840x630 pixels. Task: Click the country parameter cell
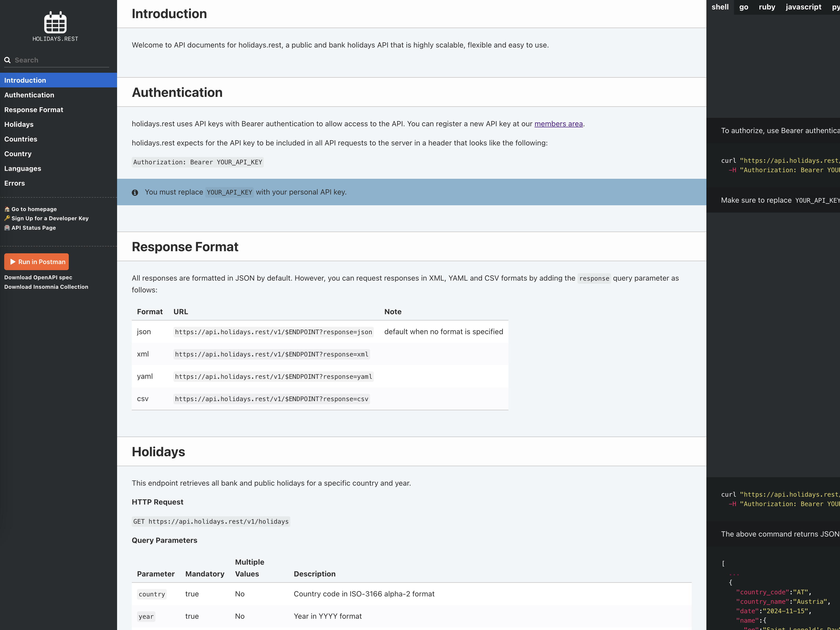(152, 594)
